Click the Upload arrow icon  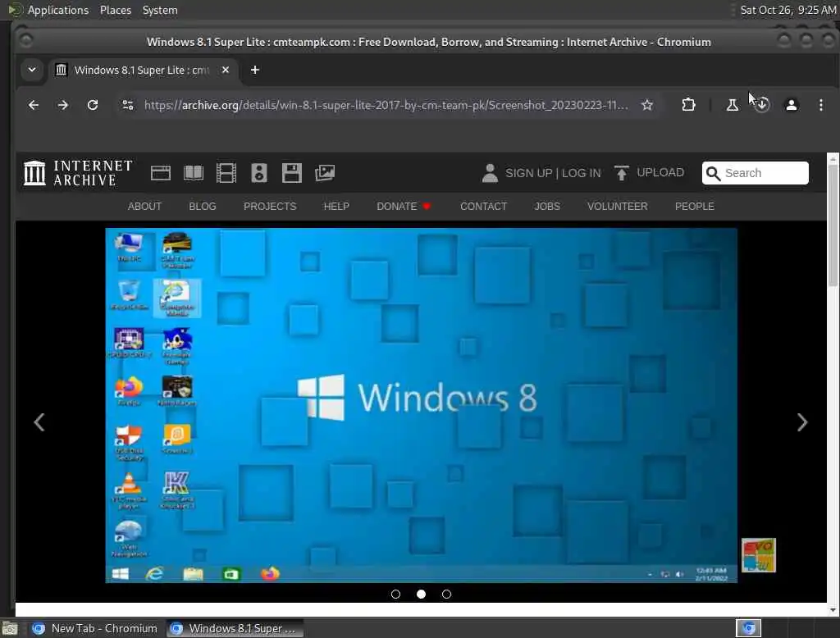point(622,173)
